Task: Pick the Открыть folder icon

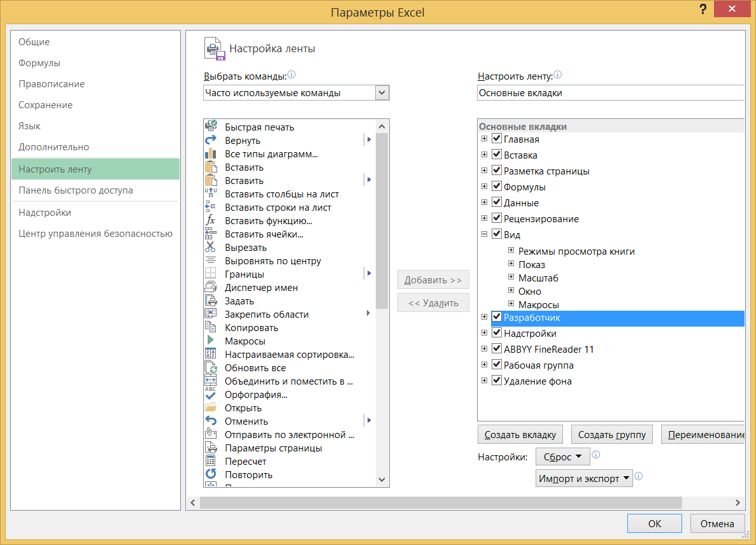Action: [211, 407]
